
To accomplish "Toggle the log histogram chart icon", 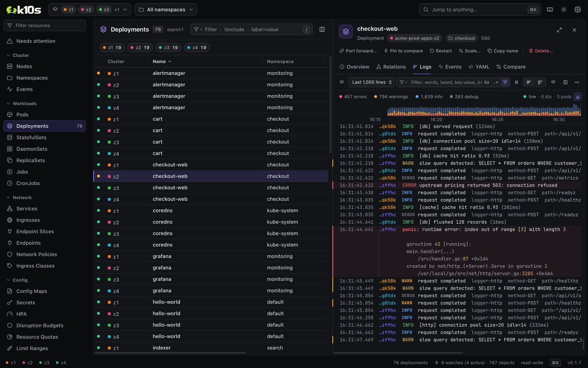I will 578,97.
